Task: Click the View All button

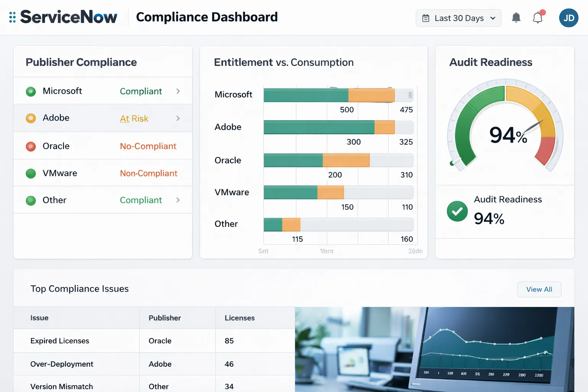Action: (539, 289)
